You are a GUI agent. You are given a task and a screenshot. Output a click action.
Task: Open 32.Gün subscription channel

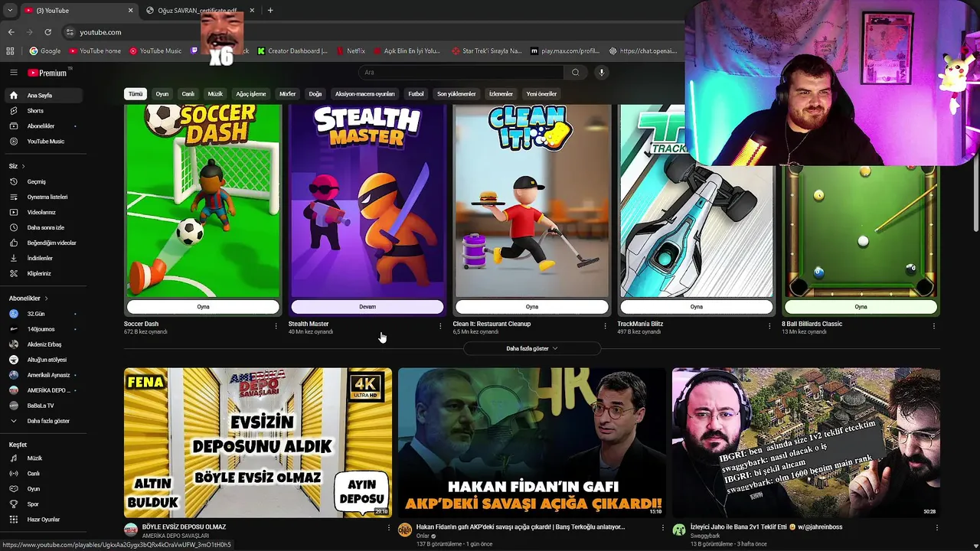44,314
